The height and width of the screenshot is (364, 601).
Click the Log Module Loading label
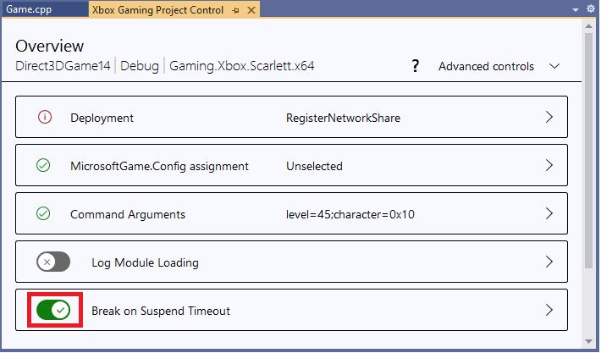coord(145,263)
